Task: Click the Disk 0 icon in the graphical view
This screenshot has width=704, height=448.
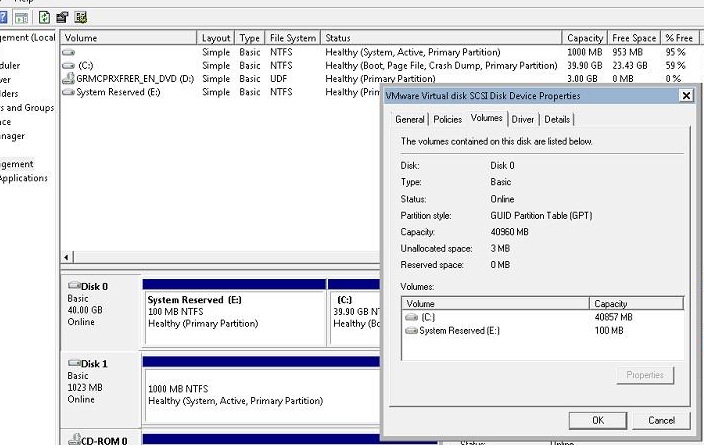Action: click(x=74, y=286)
